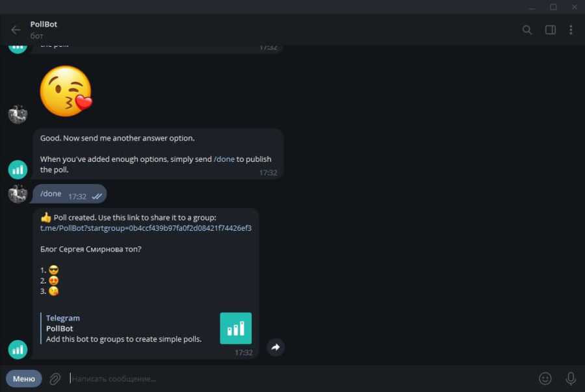Open the t.me/PollBot startgroup link
The image size is (585, 392).
tap(146, 228)
